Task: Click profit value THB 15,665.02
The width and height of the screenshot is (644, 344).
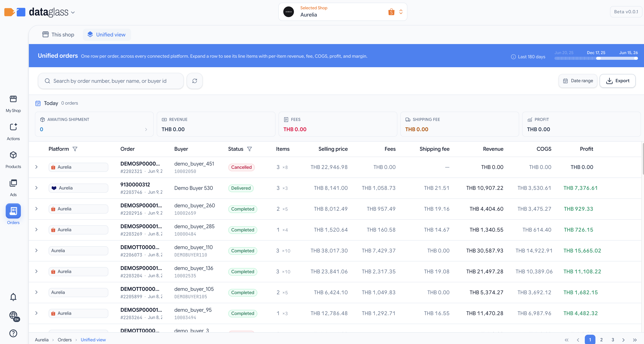Action: pyautogui.click(x=582, y=251)
